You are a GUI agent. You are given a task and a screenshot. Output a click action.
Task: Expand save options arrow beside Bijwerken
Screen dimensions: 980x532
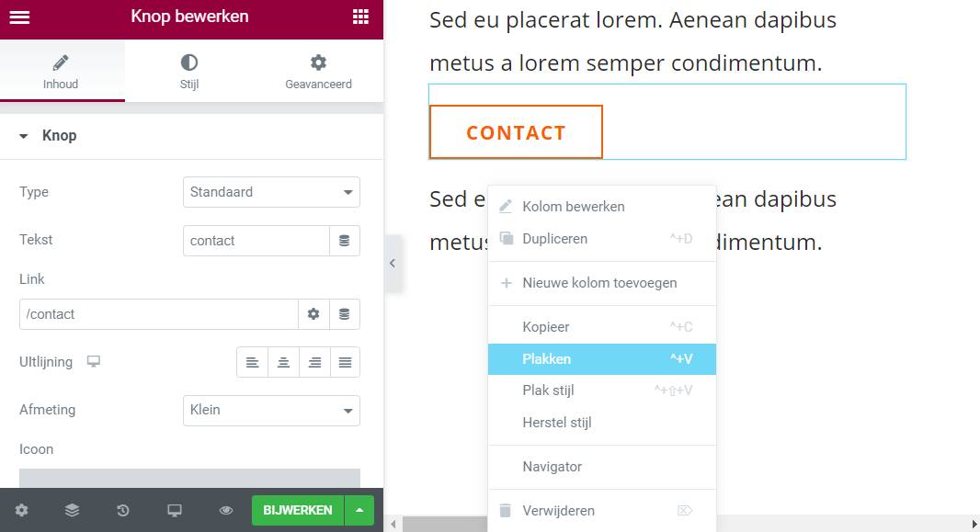[x=359, y=511]
